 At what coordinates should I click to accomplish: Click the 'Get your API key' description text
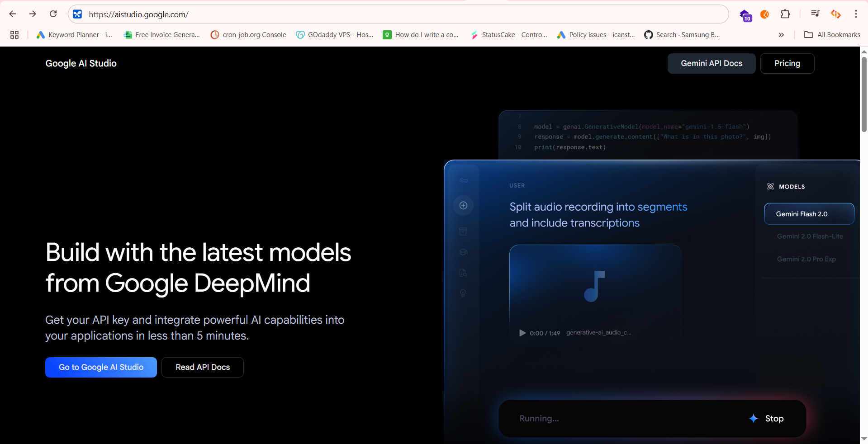(194, 328)
